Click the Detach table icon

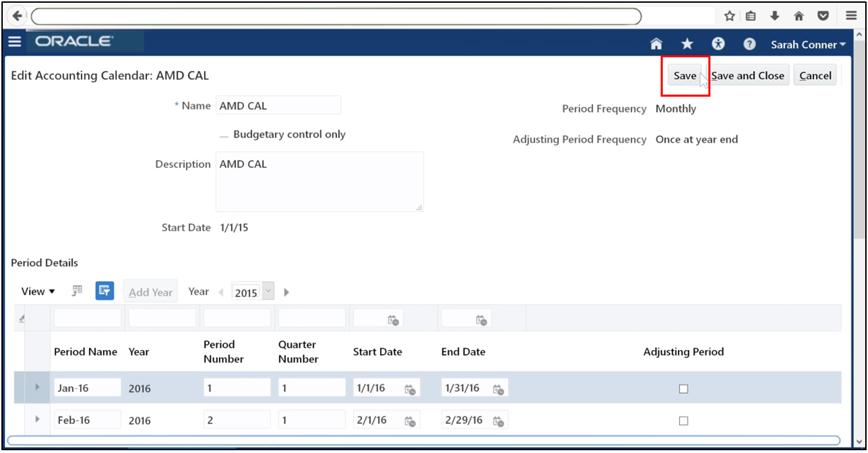click(x=76, y=291)
